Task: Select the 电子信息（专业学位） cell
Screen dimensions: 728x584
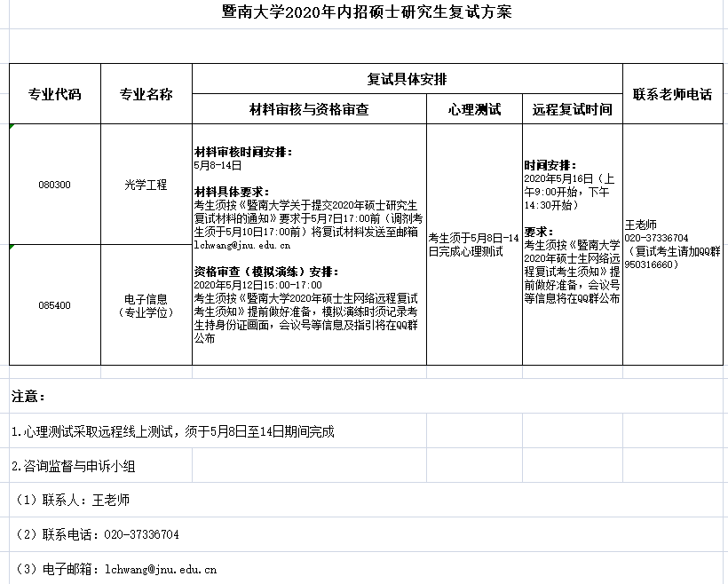Action: [146, 305]
